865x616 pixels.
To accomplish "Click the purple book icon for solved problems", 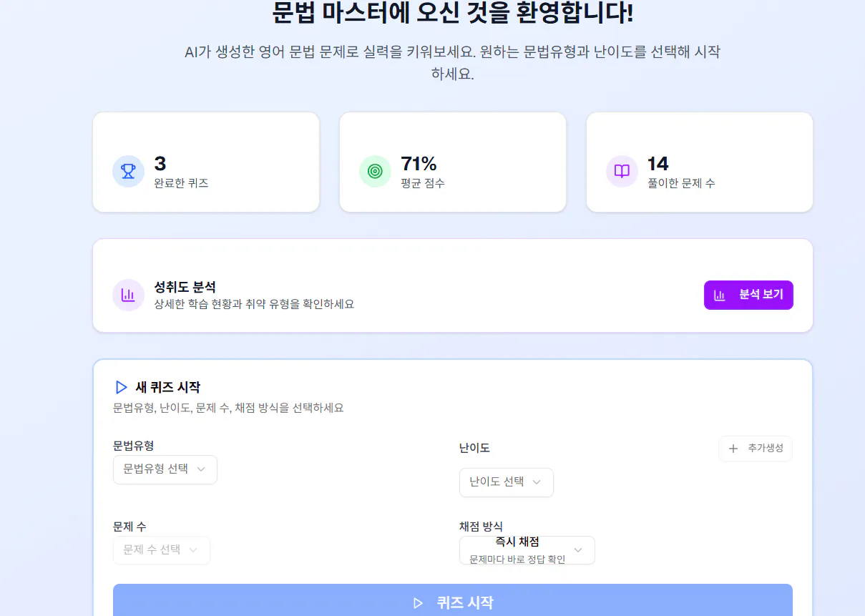I will [x=622, y=172].
